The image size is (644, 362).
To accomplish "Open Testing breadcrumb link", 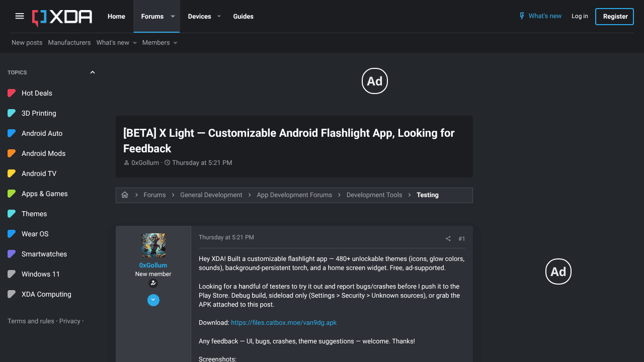I will 428,195.
